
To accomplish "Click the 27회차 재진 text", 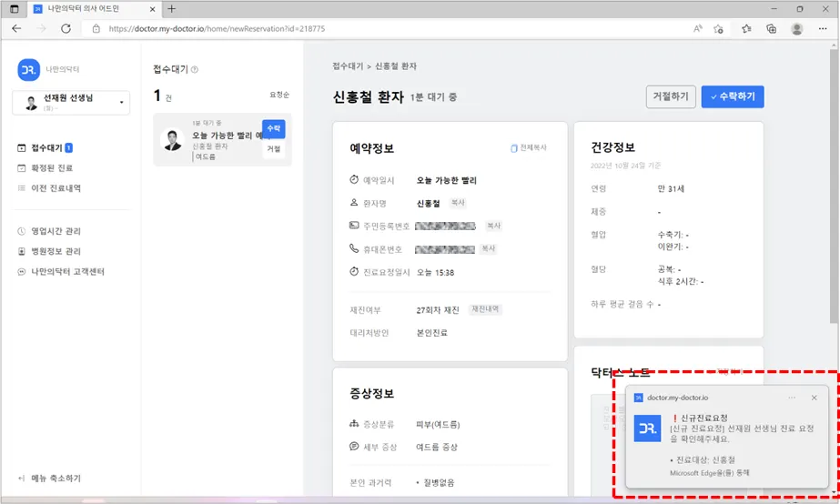I will (438, 310).
